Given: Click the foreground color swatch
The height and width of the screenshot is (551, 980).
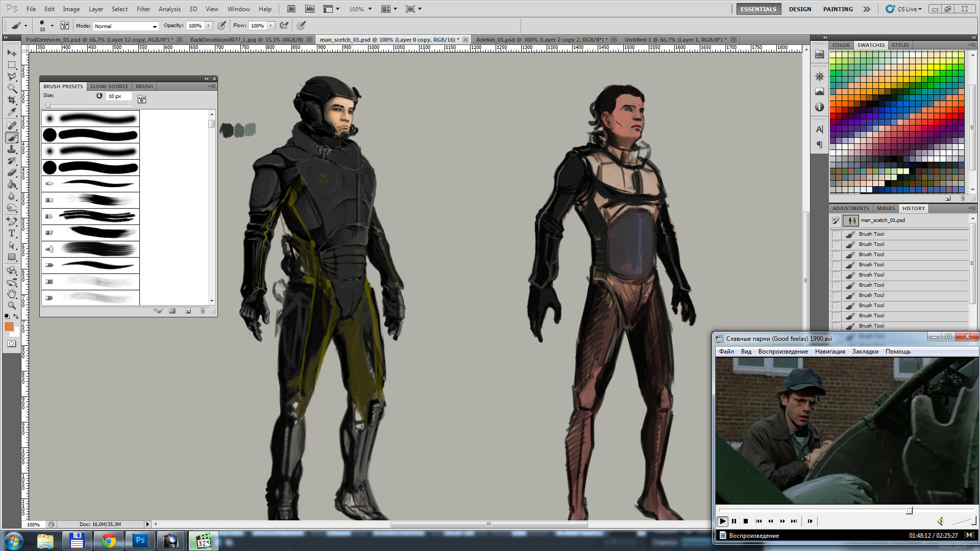Looking at the screenshot, I should (x=9, y=327).
